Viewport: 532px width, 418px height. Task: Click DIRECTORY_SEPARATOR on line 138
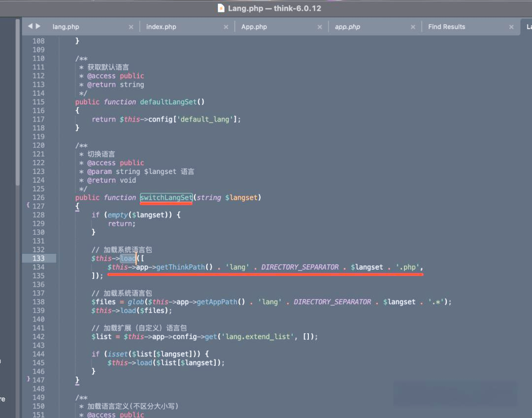pos(332,302)
